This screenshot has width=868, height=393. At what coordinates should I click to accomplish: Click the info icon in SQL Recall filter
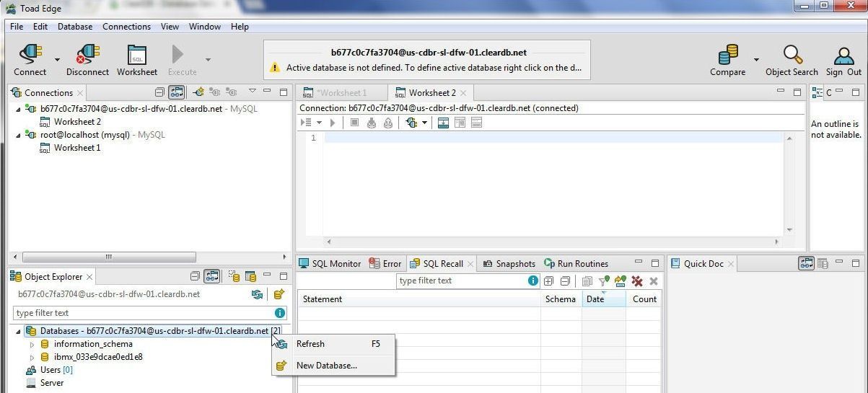click(532, 281)
